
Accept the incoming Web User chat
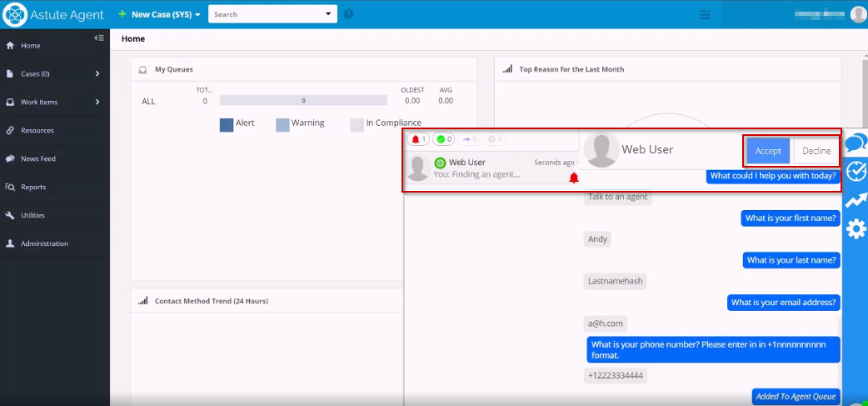(x=768, y=151)
